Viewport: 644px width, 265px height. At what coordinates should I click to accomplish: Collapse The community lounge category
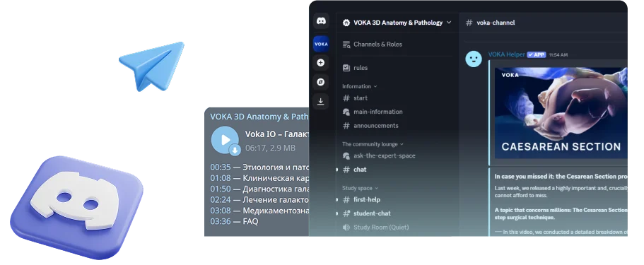point(373,144)
